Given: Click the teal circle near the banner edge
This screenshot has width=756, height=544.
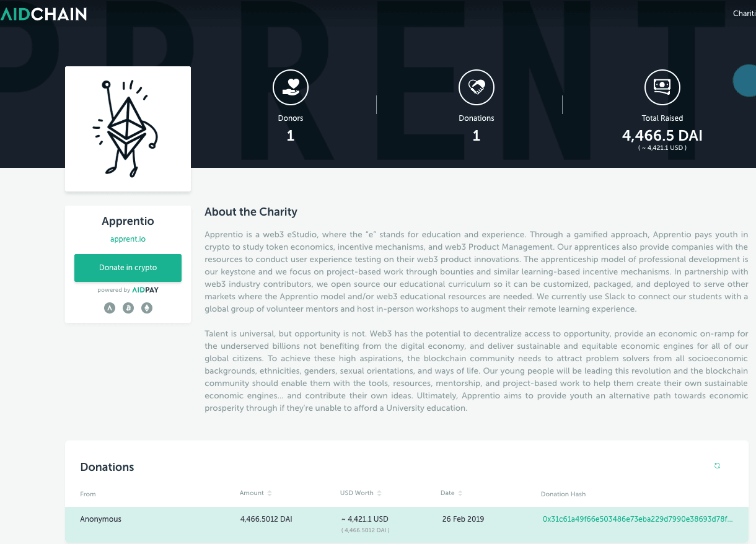Looking at the screenshot, I should 744,81.
